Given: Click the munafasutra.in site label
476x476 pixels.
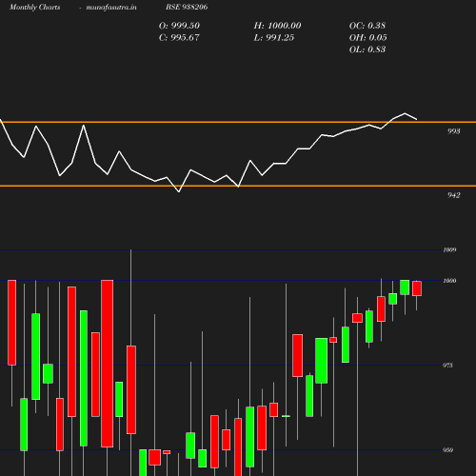Looking at the screenshot, I should click(x=111, y=8).
